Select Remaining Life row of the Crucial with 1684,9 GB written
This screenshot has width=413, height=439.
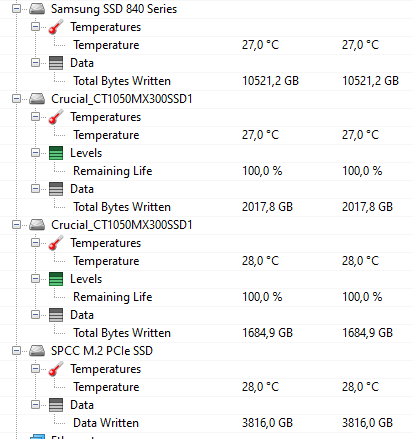tap(206, 297)
